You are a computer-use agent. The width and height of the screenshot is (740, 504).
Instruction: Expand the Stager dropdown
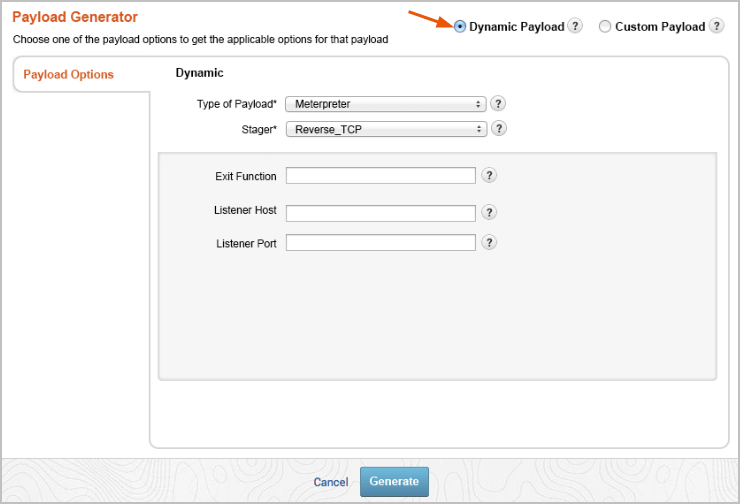[x=385, y=129]
